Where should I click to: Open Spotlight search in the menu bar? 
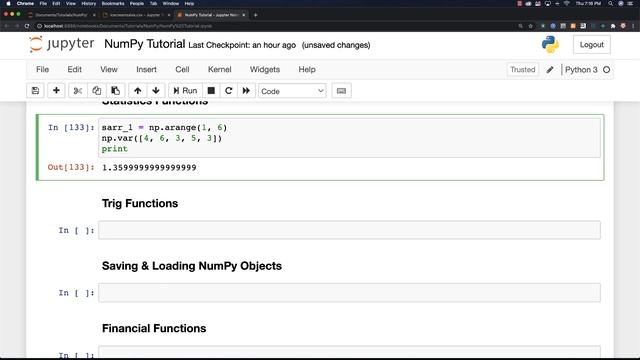point(610,3)
